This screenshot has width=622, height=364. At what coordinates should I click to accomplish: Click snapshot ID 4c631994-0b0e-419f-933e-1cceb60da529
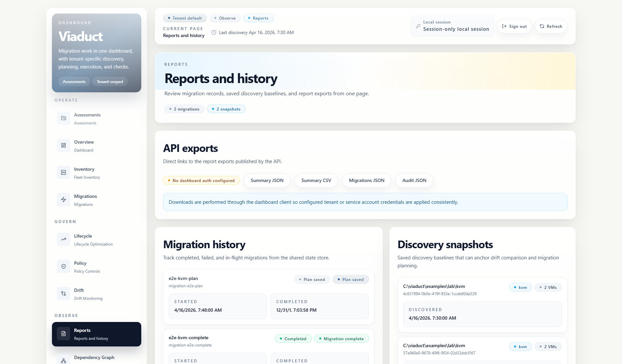(440, 294)
